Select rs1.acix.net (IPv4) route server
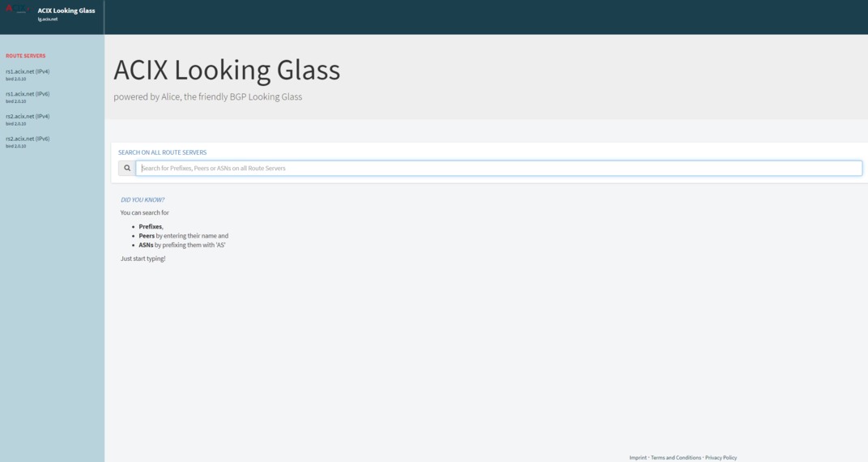This screenshot has width=868, height=462. click(x=28, y=71)
